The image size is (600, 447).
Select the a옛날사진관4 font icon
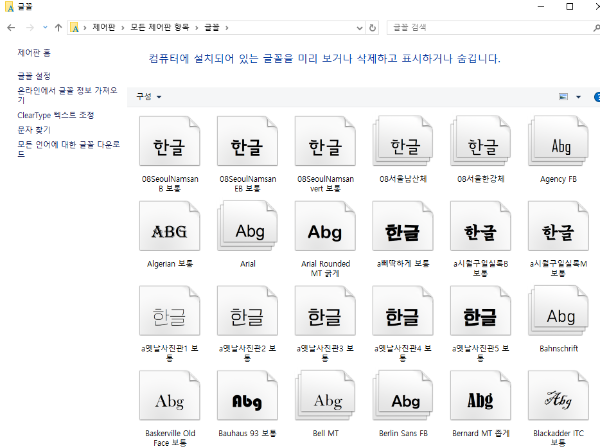403,311
